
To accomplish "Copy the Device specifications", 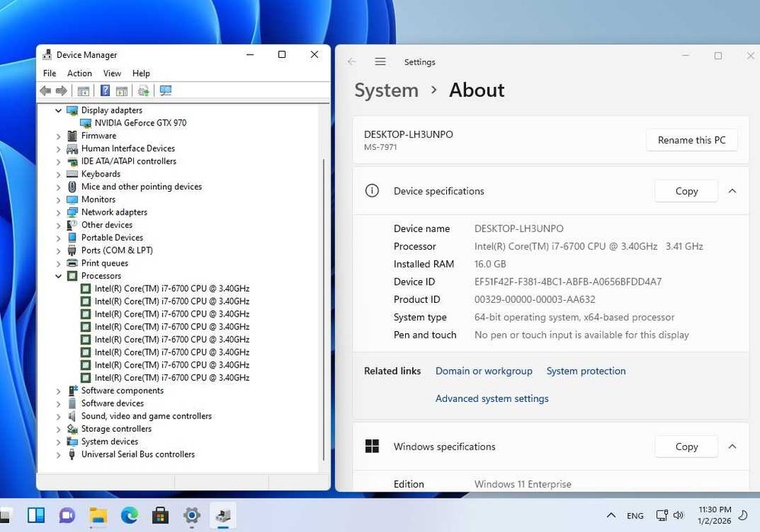I will pos(686,191).
